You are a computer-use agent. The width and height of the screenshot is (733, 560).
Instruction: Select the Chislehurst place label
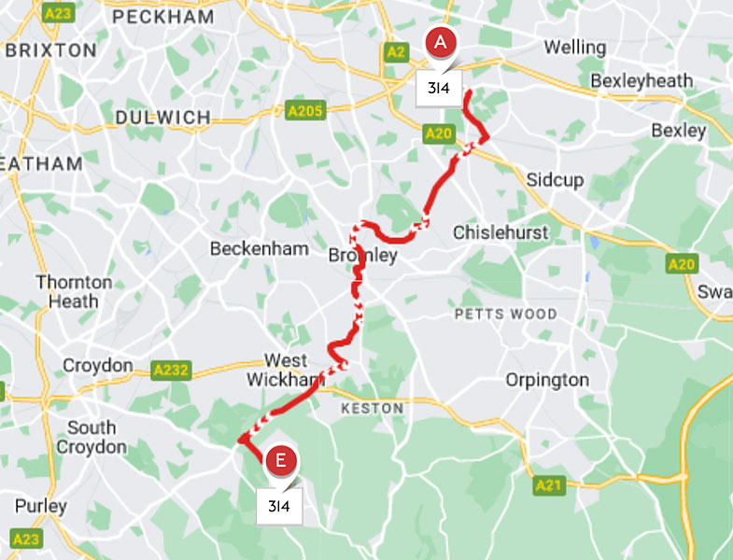click(500, 232)
